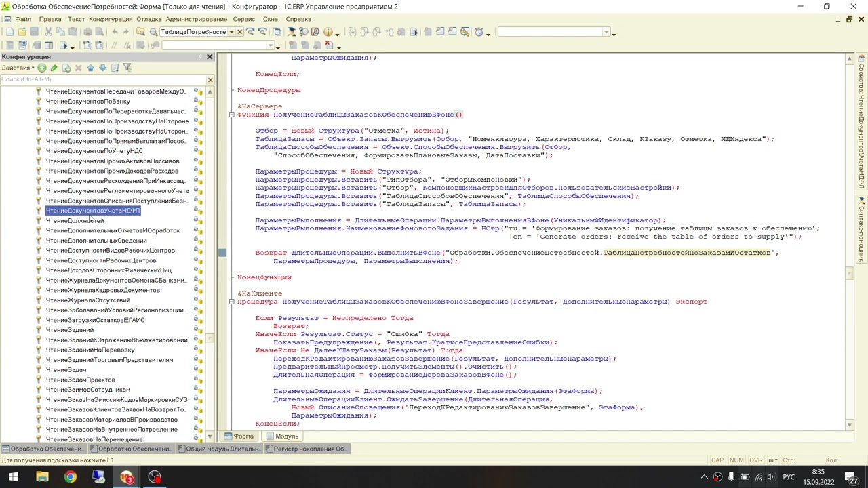Select ЧтениеЗадач role in the tree
Viewport: 868px width, 488px height.
point(66,370)
